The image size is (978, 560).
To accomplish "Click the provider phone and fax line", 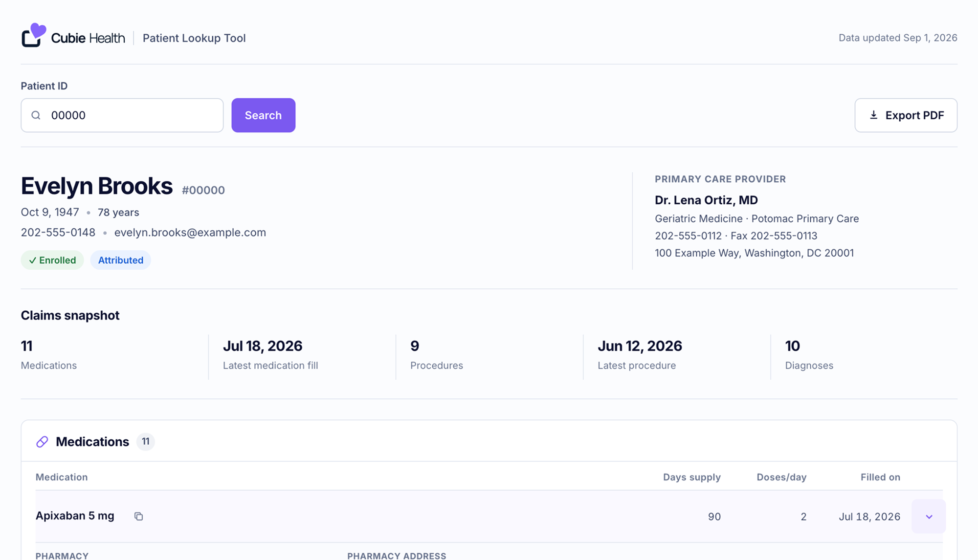I will tap(736, 236).
